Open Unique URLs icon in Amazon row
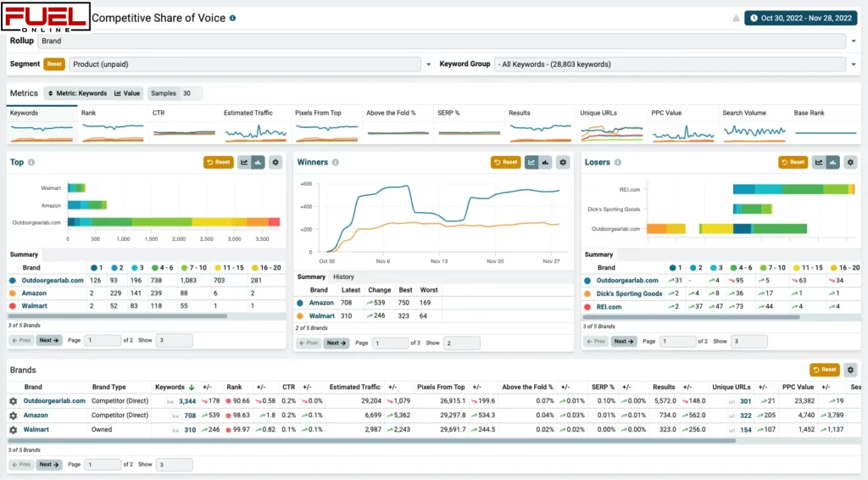Image resolution: width=868 pixels, height=480 pixels. (732, 416)
